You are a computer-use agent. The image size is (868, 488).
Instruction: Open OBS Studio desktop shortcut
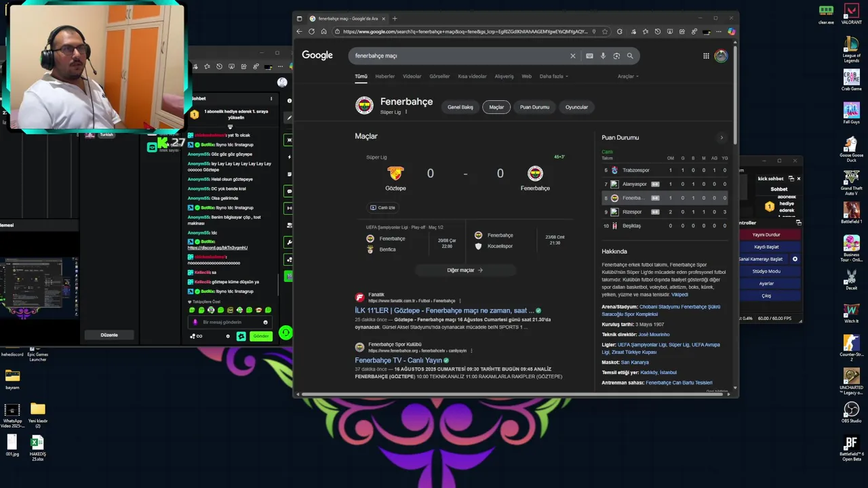851,411
